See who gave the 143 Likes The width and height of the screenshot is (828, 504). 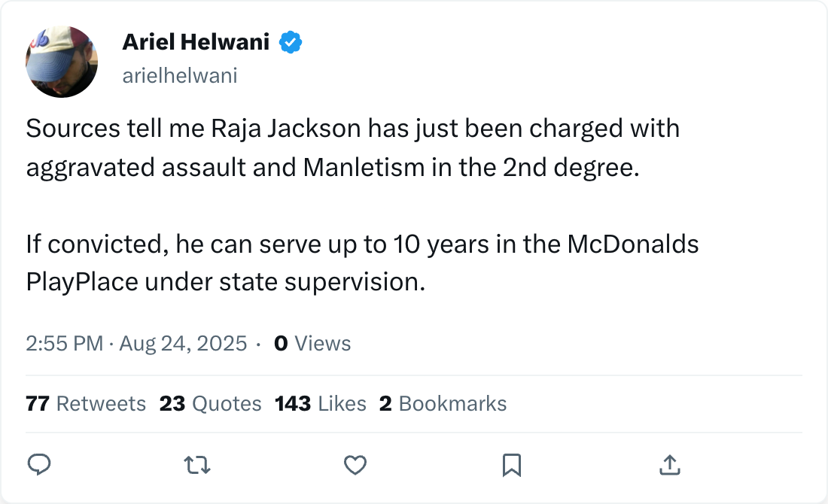coord(321,404)
